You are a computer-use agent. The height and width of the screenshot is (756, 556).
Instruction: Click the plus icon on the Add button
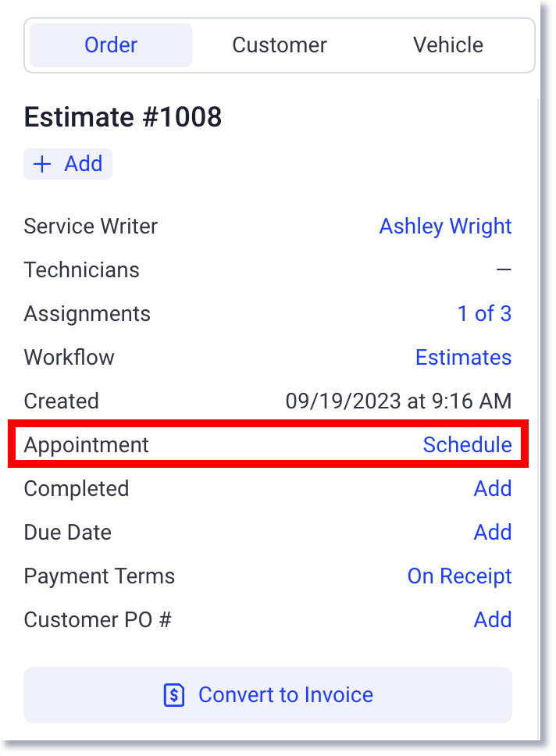click(43, 164)
